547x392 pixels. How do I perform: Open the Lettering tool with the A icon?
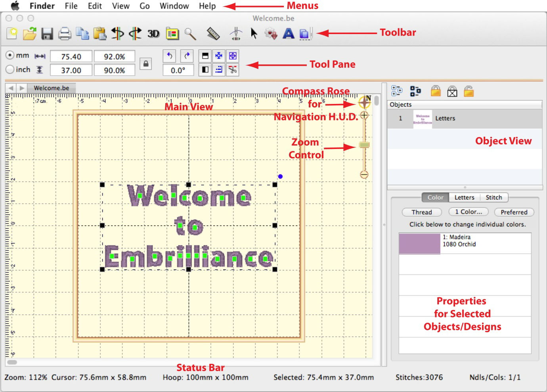coord(288,34)
